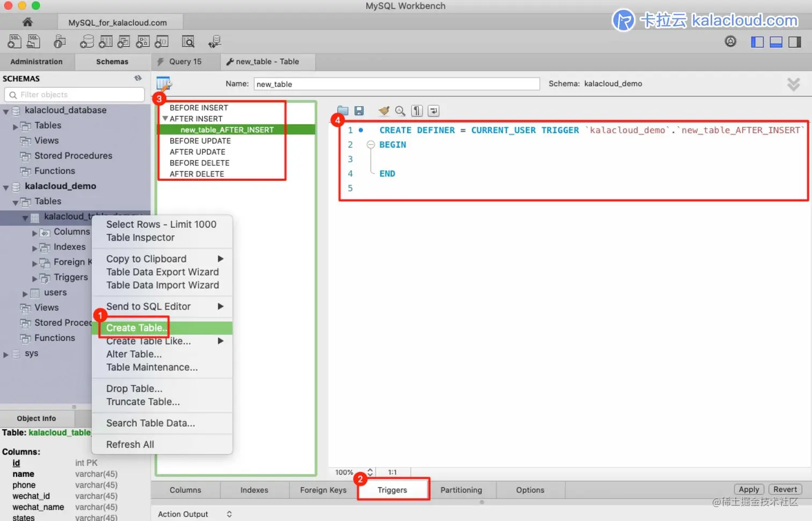This screenshot has width=812, height=521.
Task: Expand the Columns node
Action: tap(35, 233)
